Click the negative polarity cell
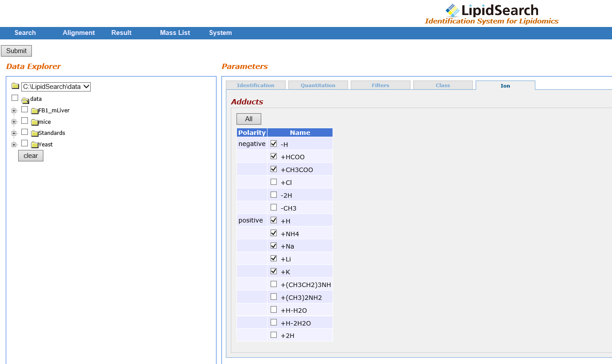 [252, 144]
